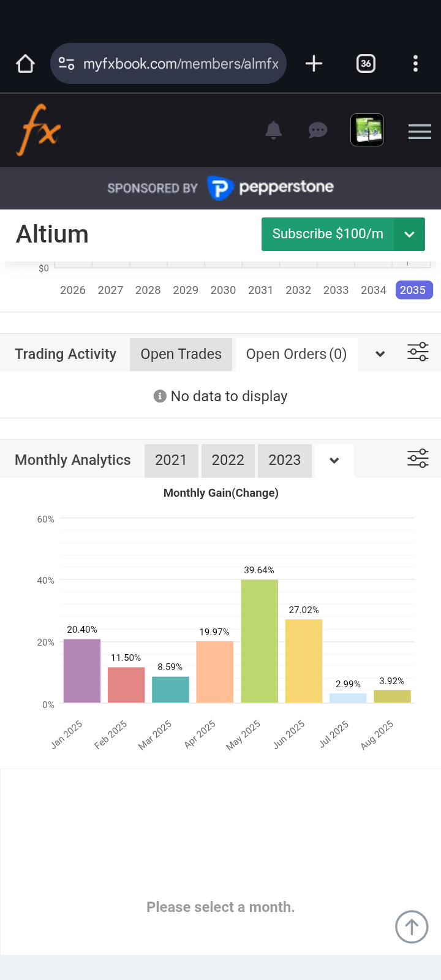Select the Open Orders (0) tab
Viewport: 441px width, 980px height.
pyautogui.click(x=296, y=354)
